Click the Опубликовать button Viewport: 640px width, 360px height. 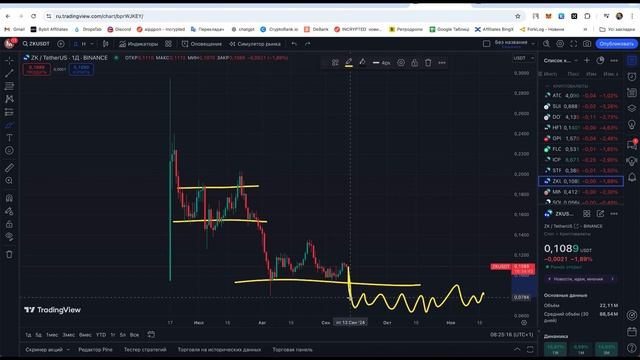616,44
